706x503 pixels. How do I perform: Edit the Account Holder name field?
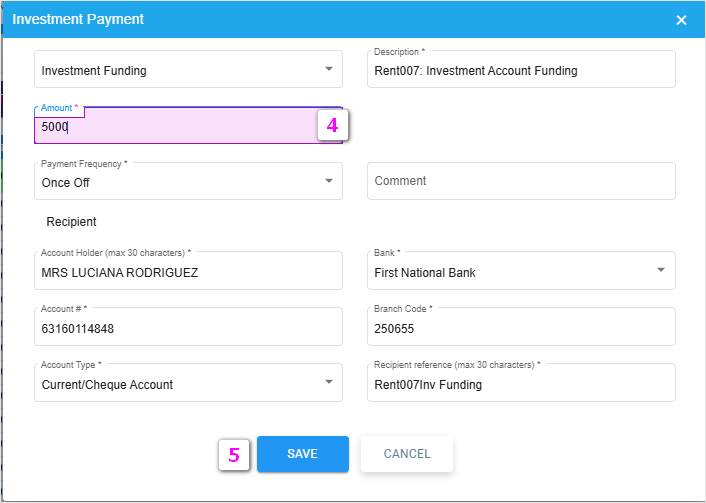coord(188,272)
